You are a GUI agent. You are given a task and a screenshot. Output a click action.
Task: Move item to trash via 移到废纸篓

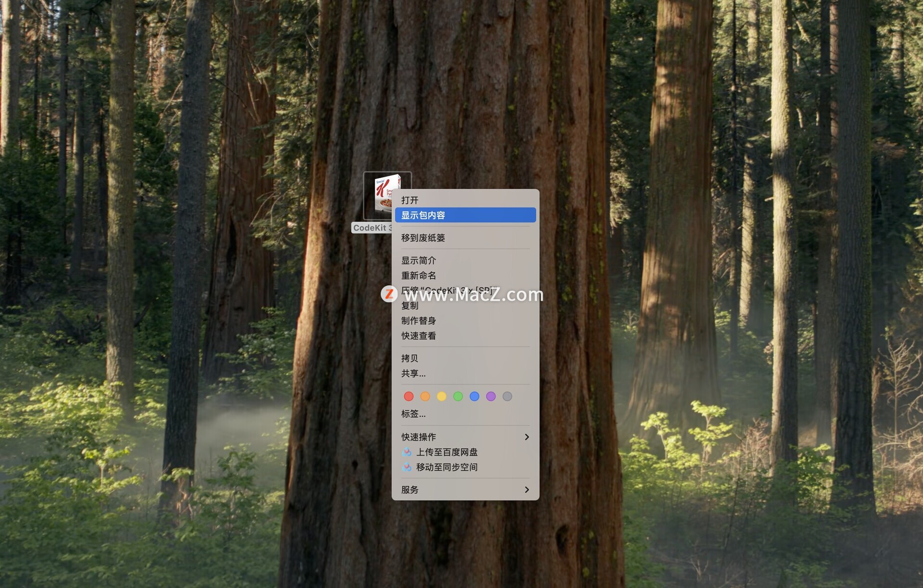click(x=423, y=238)
